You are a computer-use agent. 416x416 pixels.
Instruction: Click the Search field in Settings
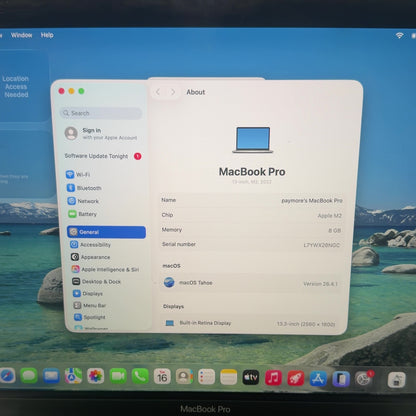pyautogui.click(x=101, y=113)
